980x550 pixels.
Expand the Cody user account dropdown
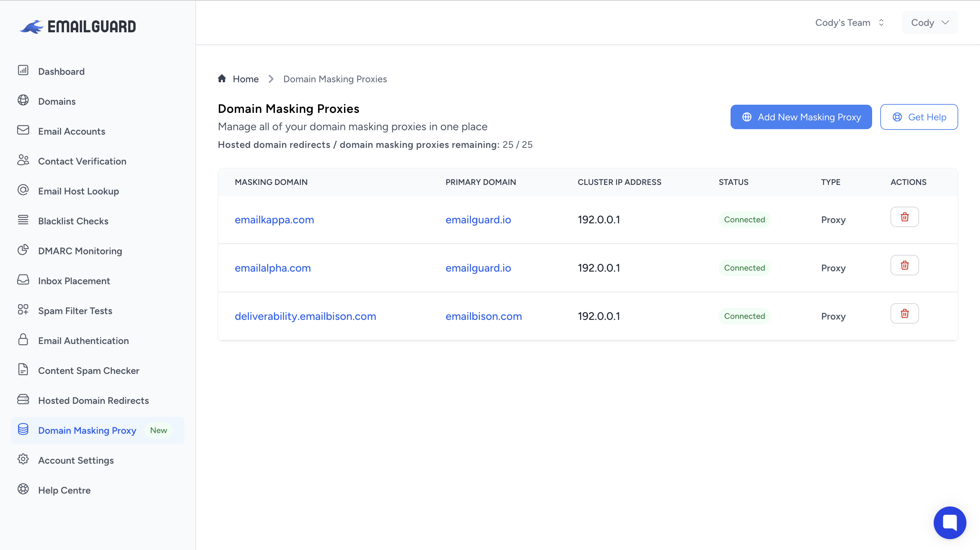(931, 23)
